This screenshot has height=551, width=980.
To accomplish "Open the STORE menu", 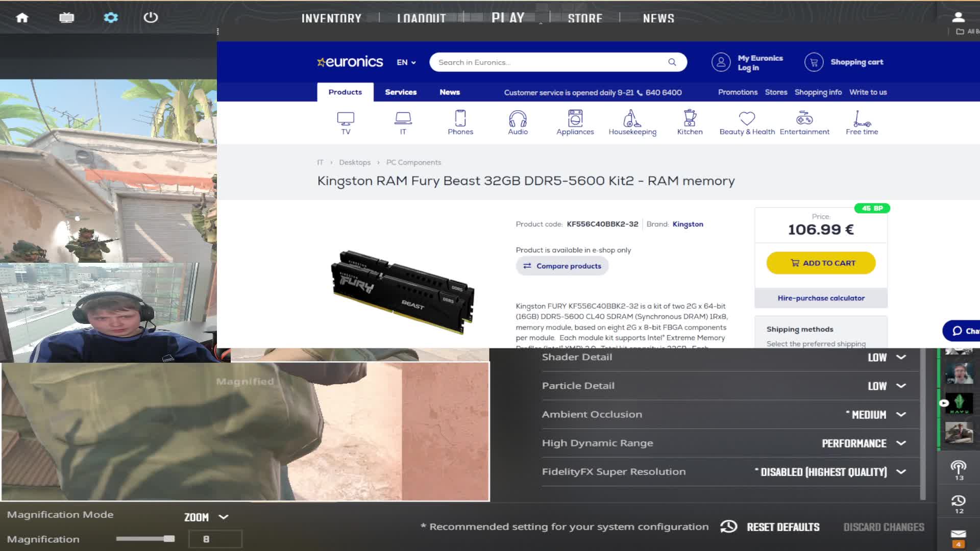I will point(585,18).
